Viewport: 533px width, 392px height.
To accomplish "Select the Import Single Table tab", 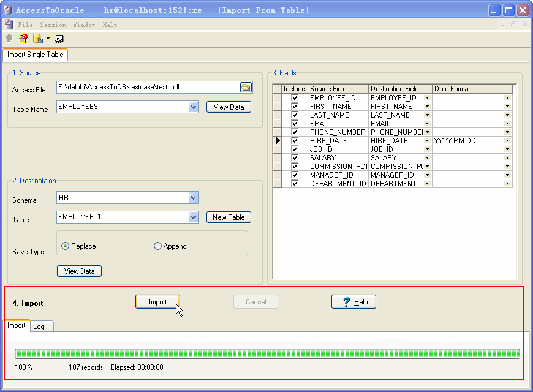I will click(x=36, y=55).
